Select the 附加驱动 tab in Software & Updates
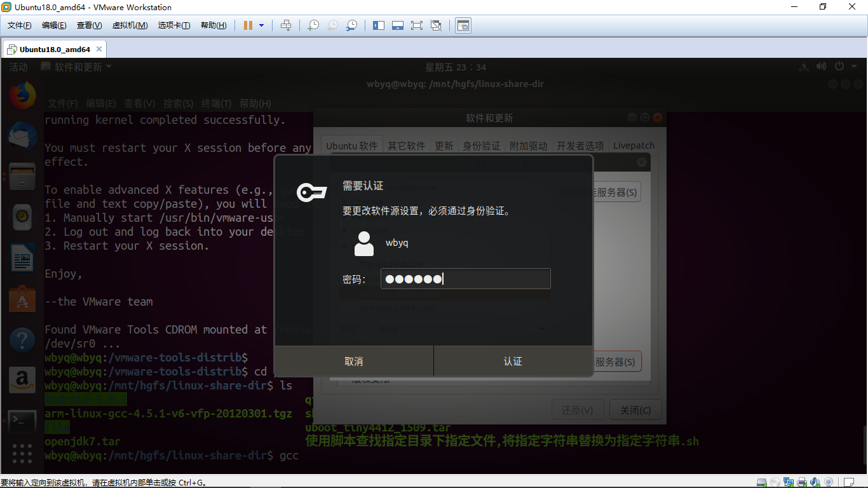The image size is (868, 488). [529, 146]
